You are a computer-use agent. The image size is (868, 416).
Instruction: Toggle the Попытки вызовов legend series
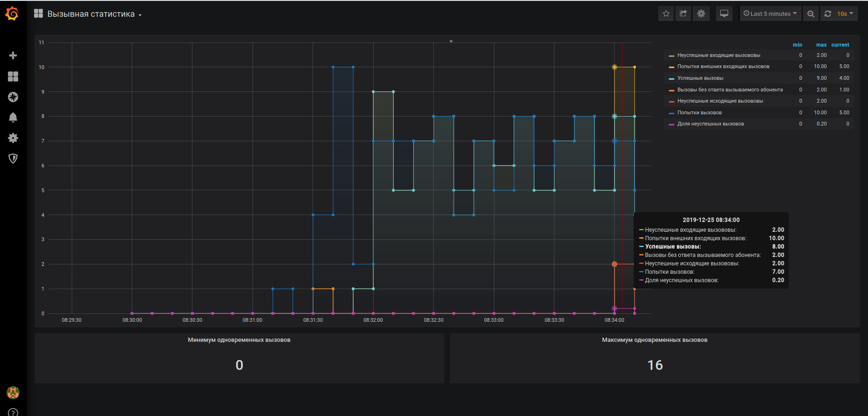tap(699, 112)
